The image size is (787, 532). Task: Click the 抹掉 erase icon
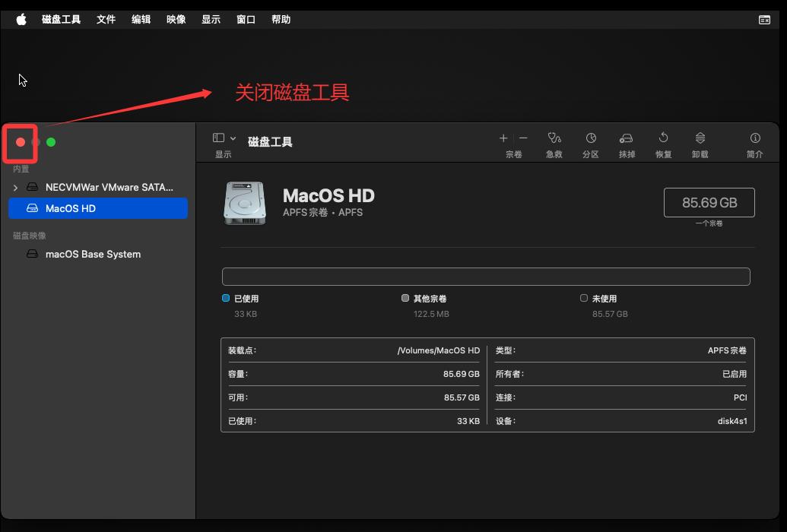[x=627, y=138]
